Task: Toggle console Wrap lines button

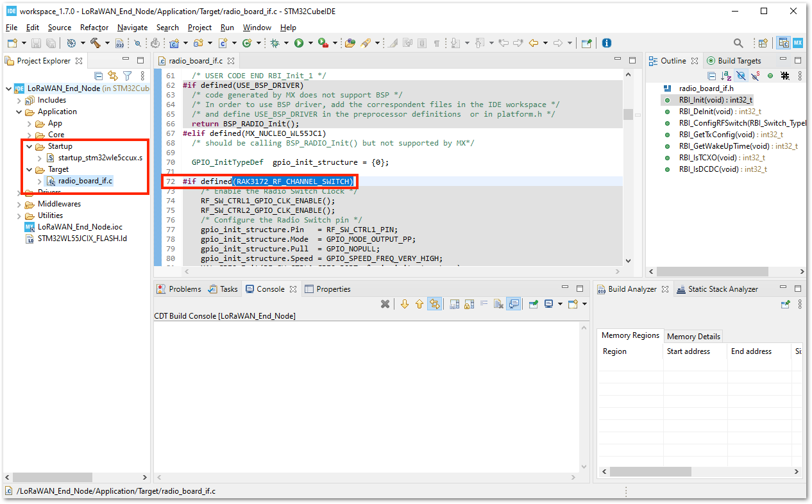Action: pos(484,304)
